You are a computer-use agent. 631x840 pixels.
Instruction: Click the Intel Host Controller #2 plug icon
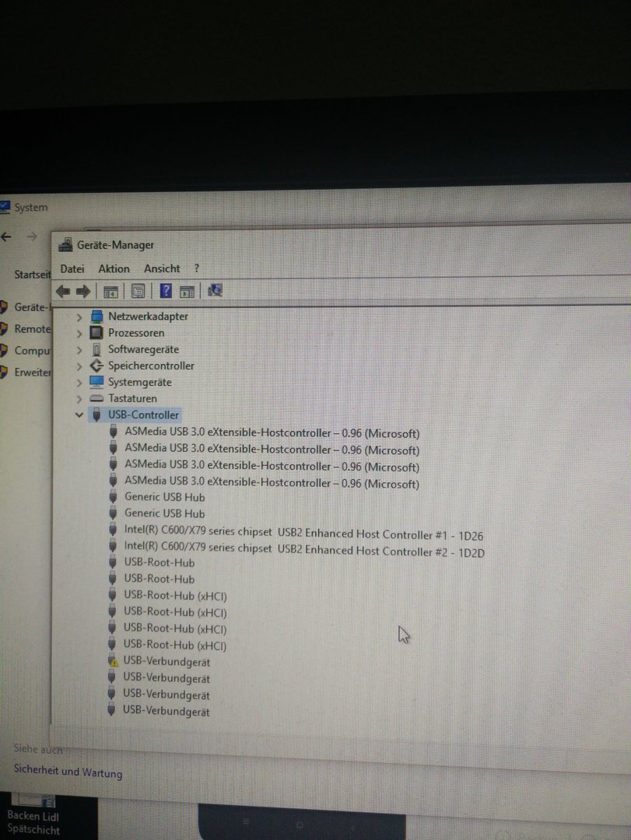point(113,546)
